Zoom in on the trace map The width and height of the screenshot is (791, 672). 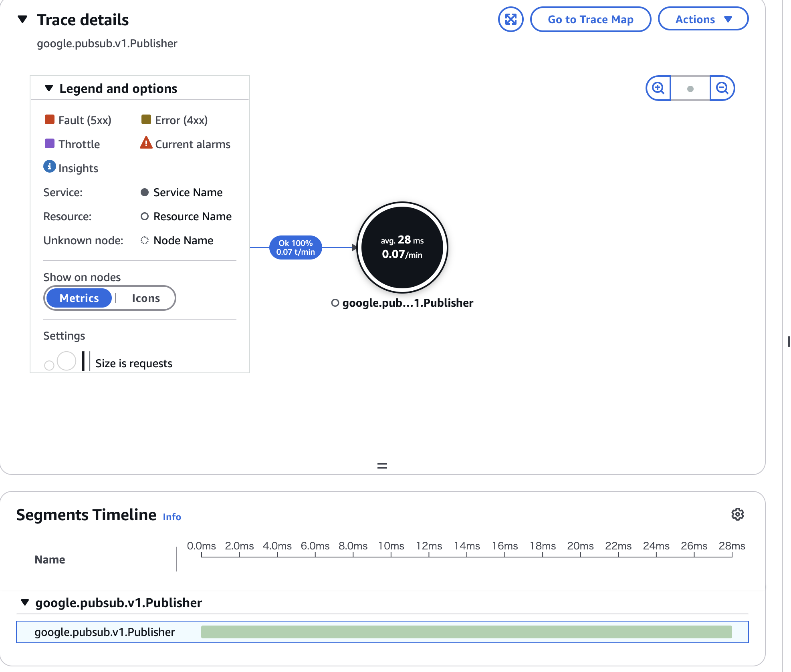658,88
